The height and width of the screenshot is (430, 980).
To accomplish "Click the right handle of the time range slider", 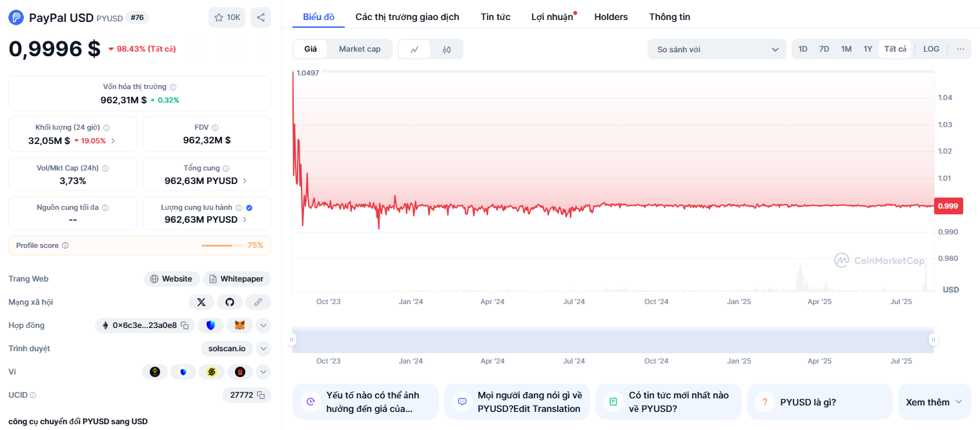I will tap(933, 340).
